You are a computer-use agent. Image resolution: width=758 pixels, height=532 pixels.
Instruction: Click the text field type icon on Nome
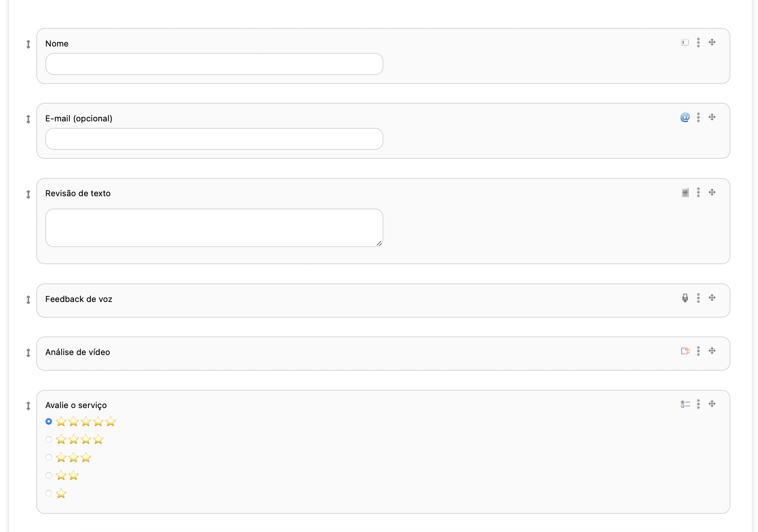[685, 43]
